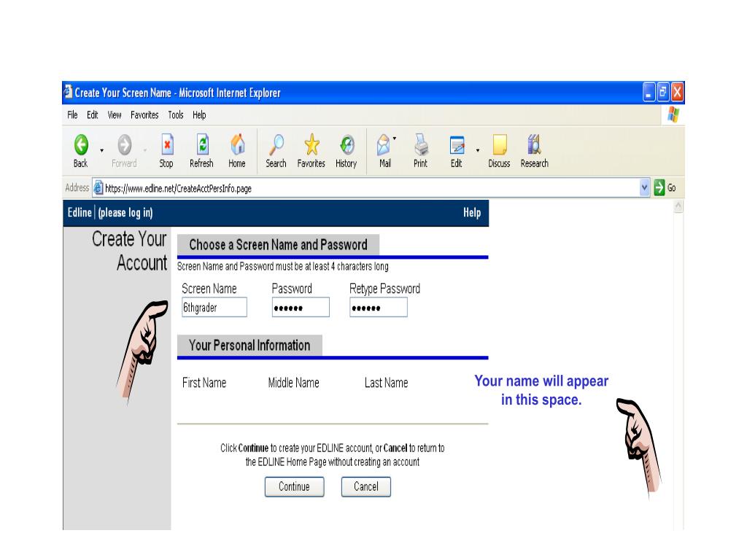Click the green Go button

tap(665, 187)
